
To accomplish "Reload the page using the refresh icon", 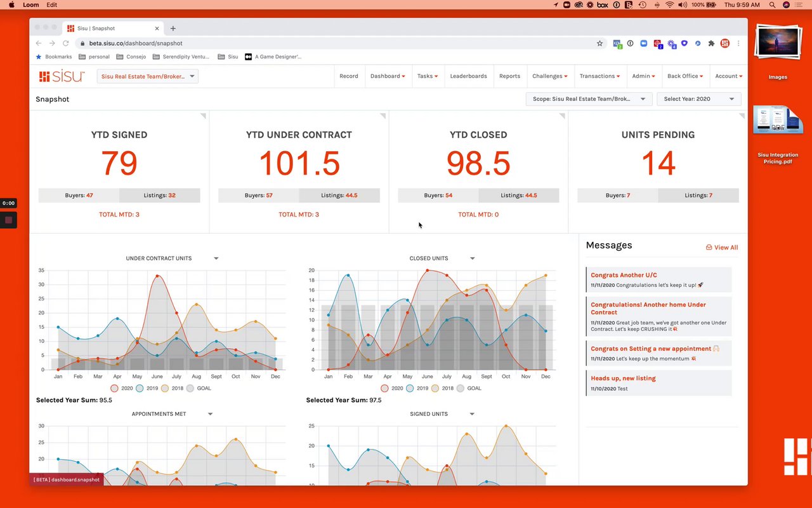I will [x=65, y=43].
